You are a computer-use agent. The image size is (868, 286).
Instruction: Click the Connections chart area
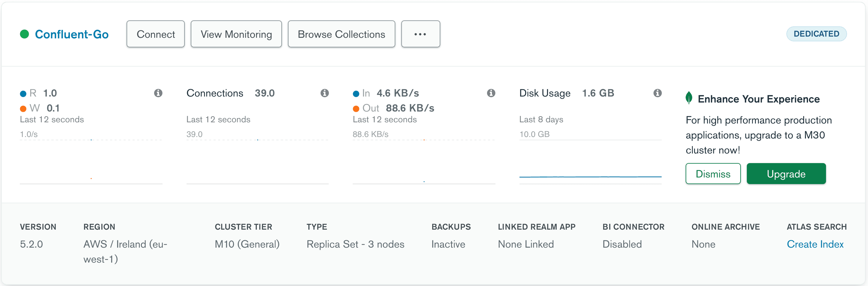point(257,162)
